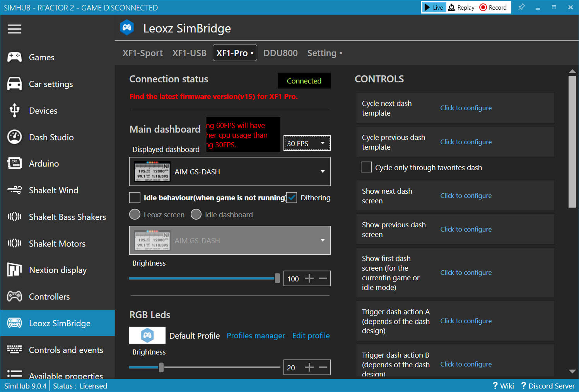Screen dimensions: 579x392
Task: Click the Nextion display icon
Action: pos(15,270)
